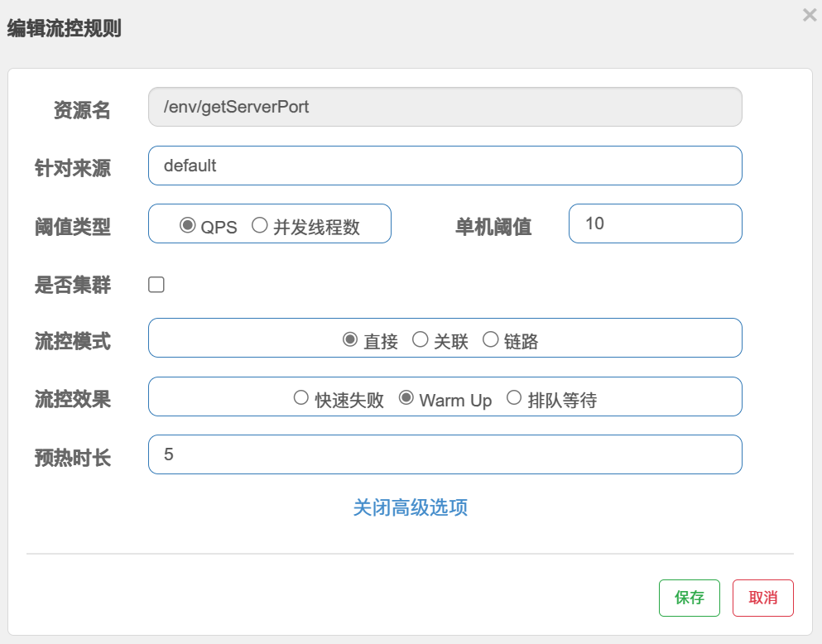Click the 单机阈值 field label
This screenshot has width=822, height=644.
pos(493,227)
